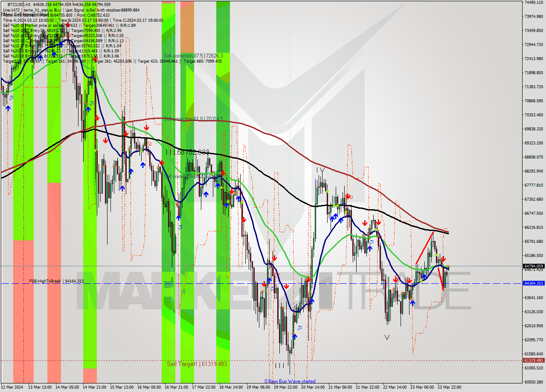Click the 'FSB-HighToBreak | 64164.313' label
The height and width of the screenshot is (392, 546).
tap(56, 281)
